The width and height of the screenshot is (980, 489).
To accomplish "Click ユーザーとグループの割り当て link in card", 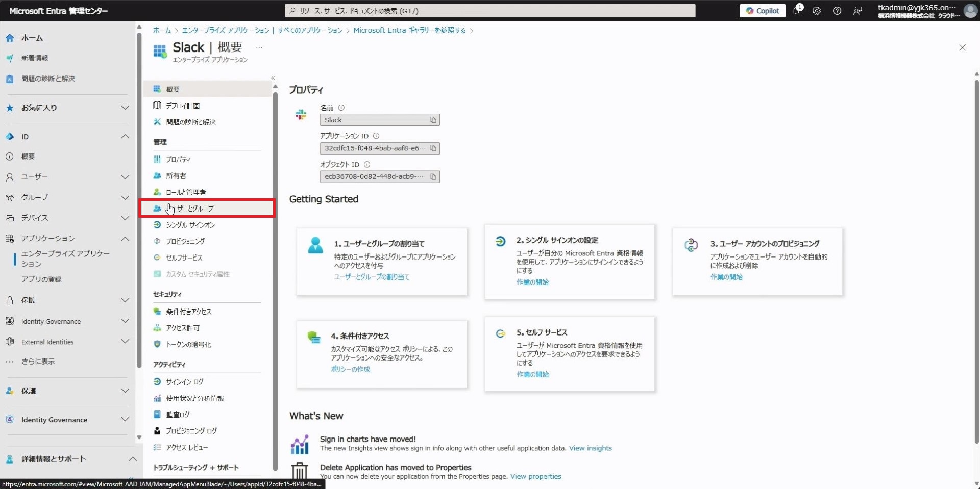I will tap(372, 277).
